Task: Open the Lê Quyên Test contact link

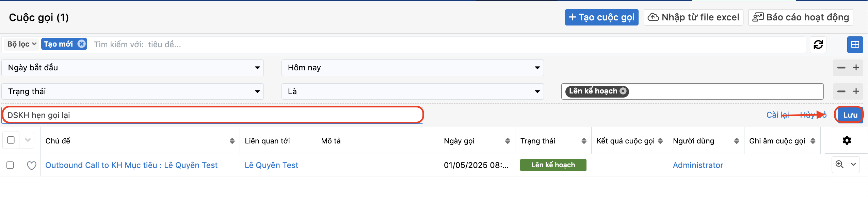Action: pos(271,165)
